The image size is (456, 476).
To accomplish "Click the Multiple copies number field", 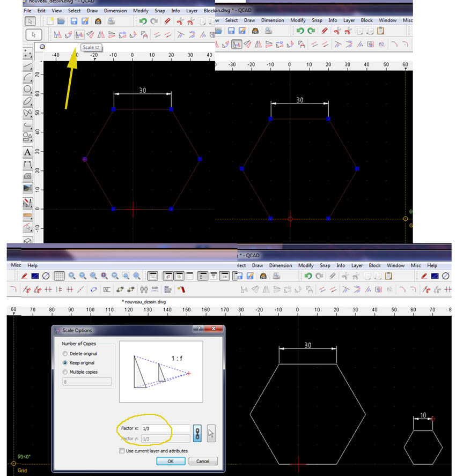I will click(x=87, y=382).
